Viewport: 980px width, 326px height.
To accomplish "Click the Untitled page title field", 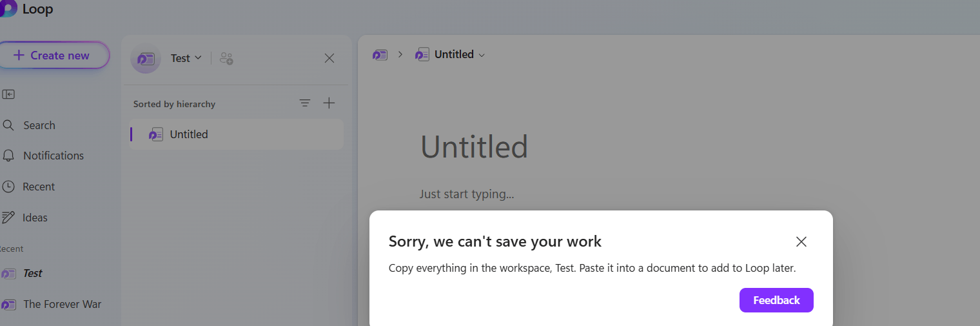I will click(475, 147).
